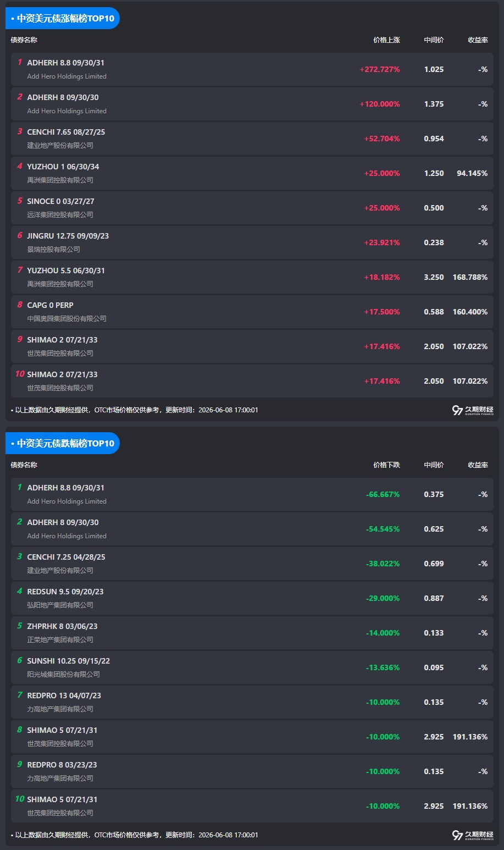Open gainer rank 1 ADHERH 8.8 09/30/31
This screenshot has height=850, width=504.
252,69
